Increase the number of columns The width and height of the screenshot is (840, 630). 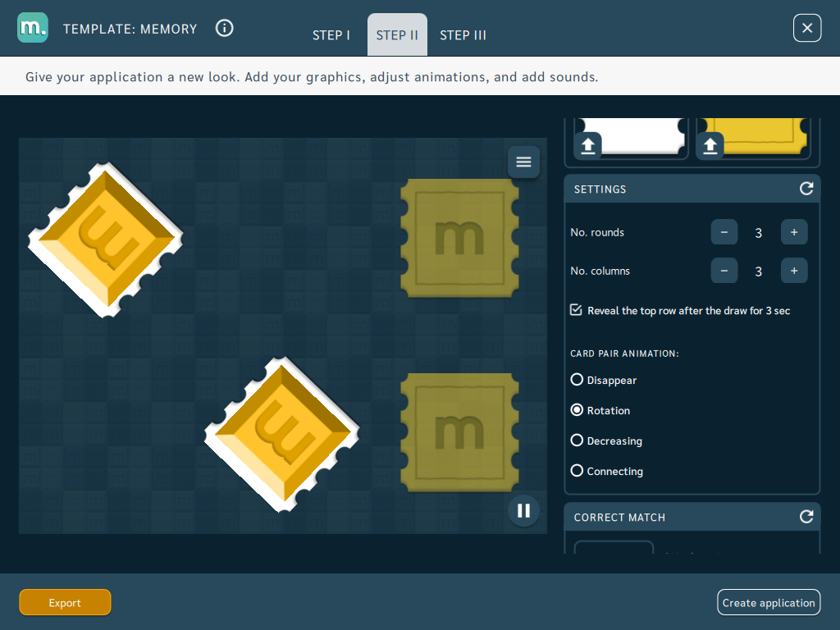[x=794, y=271]
